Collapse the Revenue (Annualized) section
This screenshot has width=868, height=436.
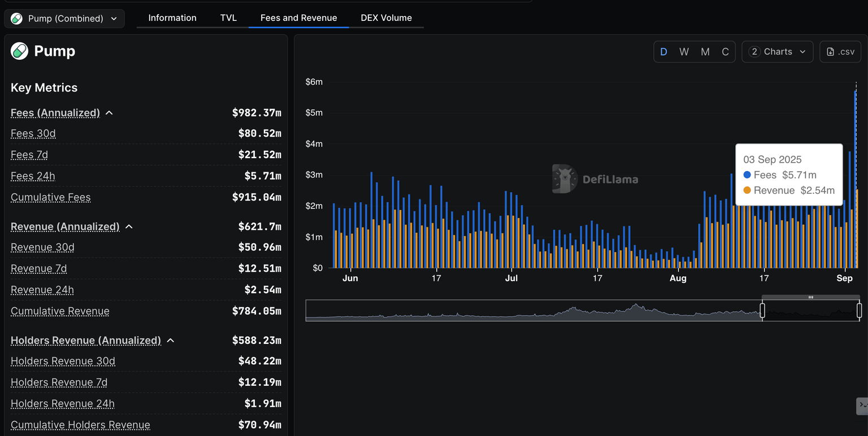click(129, 226)
